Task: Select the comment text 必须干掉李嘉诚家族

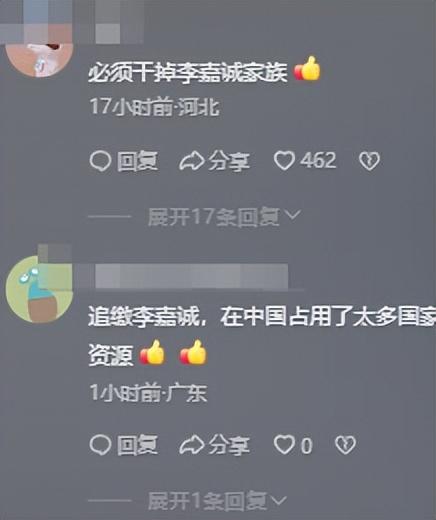Action: (188, 72)
